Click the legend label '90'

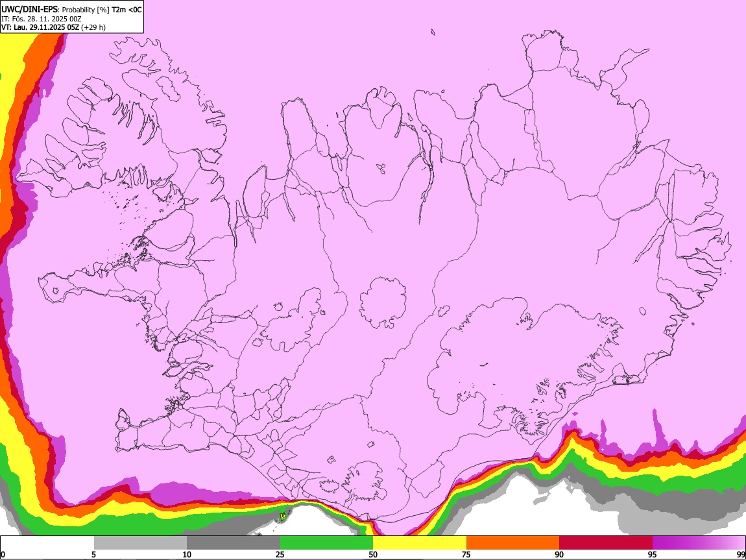[559, 554]
